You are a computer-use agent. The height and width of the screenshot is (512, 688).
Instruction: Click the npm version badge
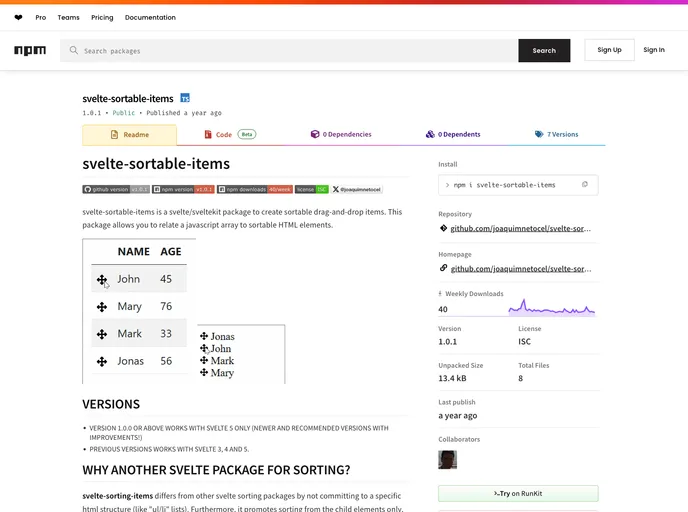(x=183, y=190)
